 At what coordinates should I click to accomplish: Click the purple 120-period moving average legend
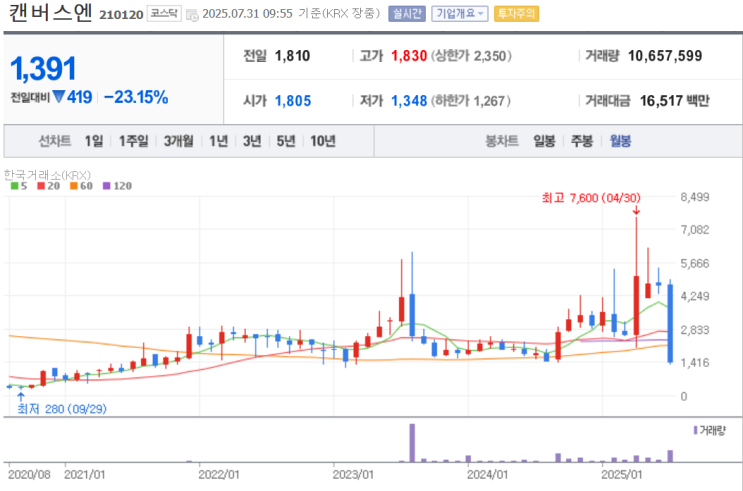[117, 186]
